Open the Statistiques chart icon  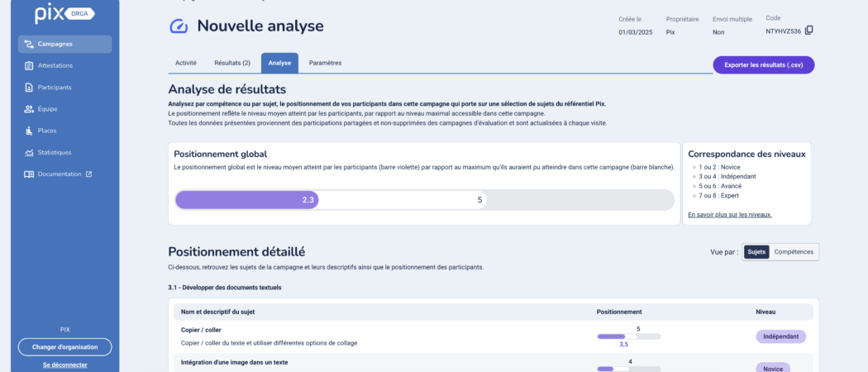pos(29,152)
